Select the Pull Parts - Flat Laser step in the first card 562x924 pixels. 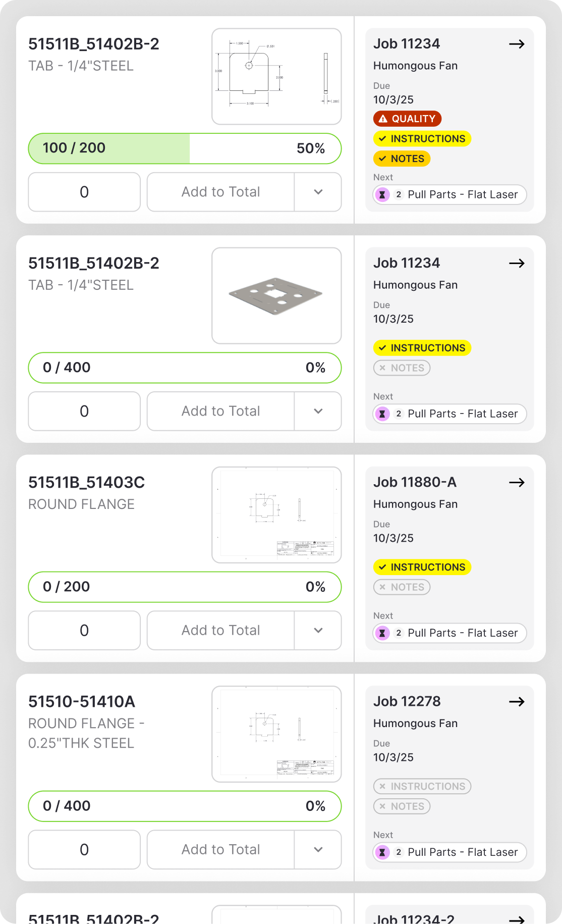(x=449, y=195)
